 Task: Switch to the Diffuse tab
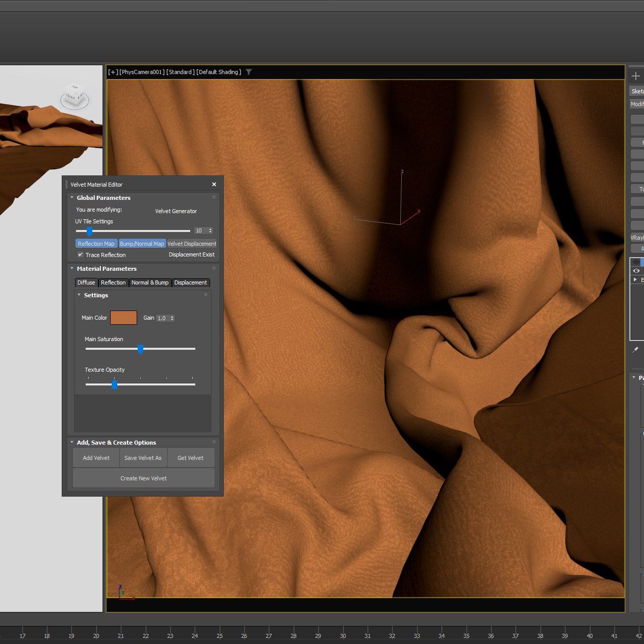86,282
